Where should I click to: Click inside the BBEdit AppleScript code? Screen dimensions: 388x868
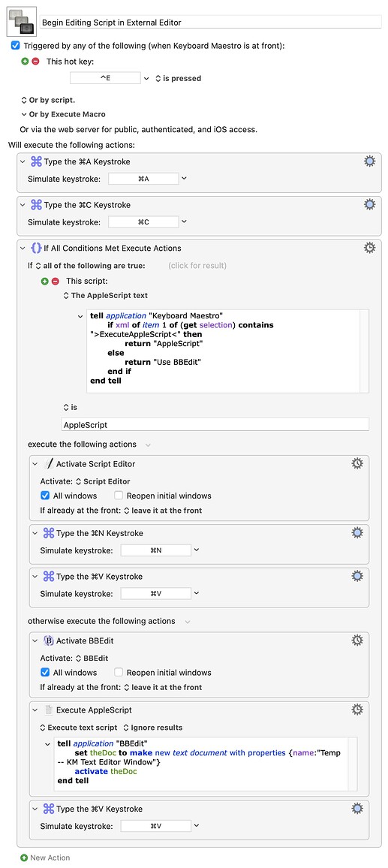206,764
